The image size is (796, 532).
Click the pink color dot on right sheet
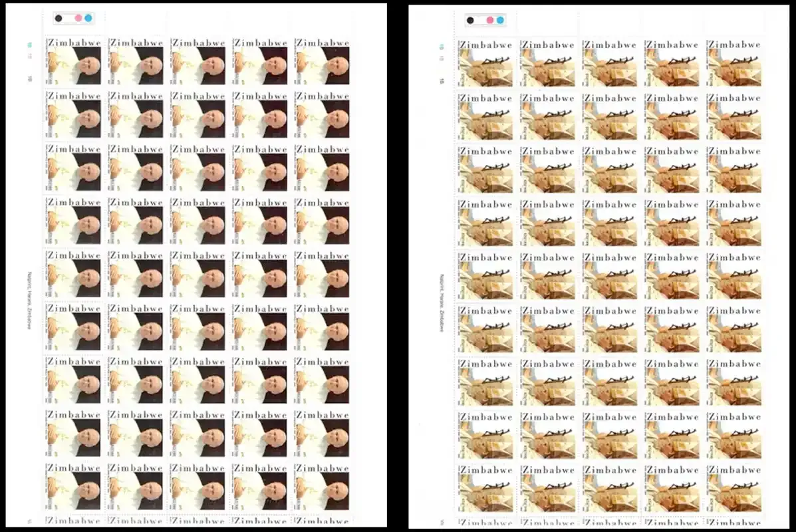(x=490, y=21)
